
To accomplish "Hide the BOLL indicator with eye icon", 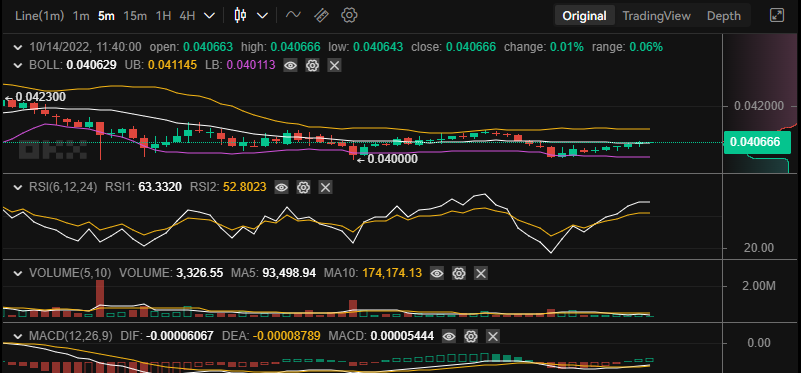I will tap(290, 65).
